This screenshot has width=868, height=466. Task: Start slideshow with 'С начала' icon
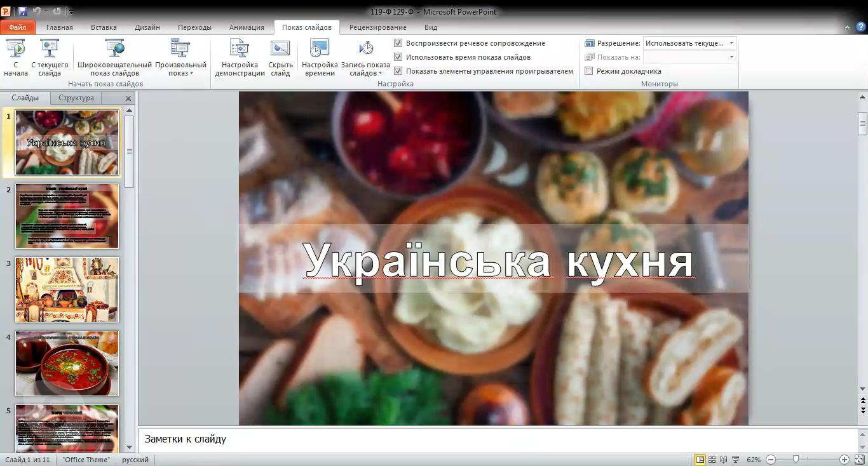[15, 49]
